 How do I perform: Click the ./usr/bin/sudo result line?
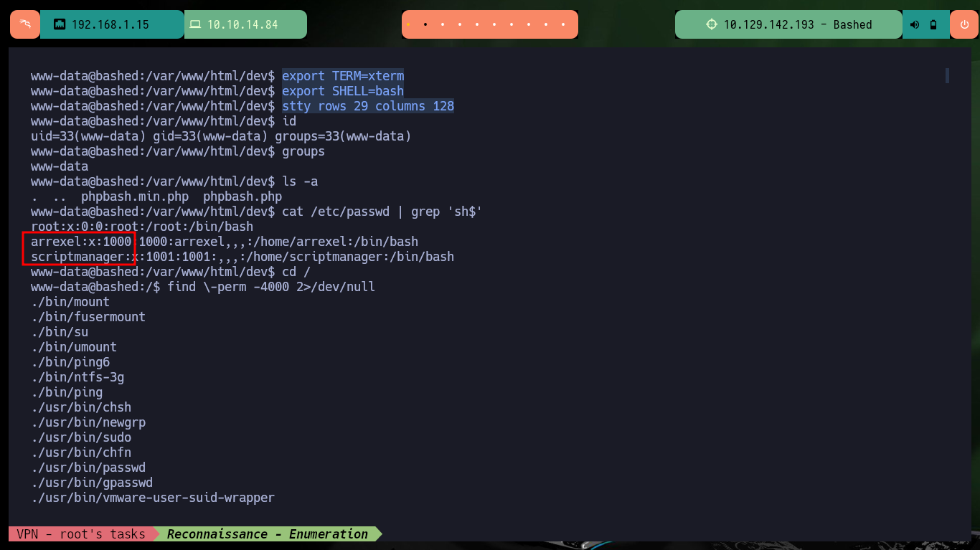81,437
